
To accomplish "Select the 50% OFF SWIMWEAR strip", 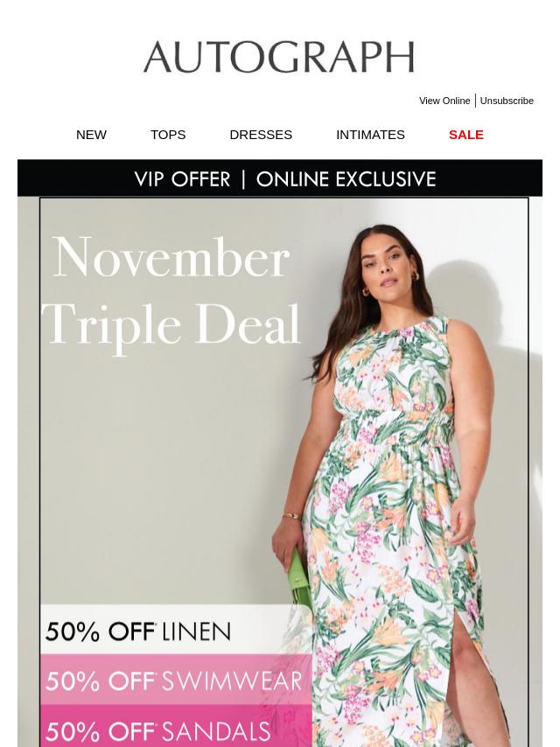I will pos(175,680).
